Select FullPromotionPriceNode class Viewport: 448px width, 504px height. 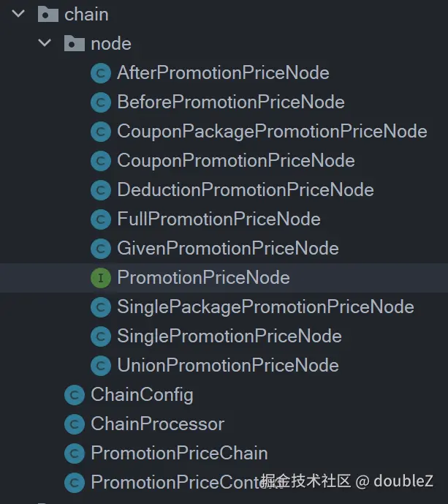pos(219,219)
